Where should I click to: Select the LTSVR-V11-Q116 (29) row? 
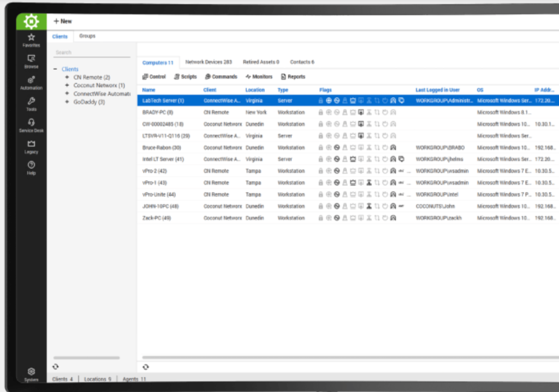click(x=348, y=136)
